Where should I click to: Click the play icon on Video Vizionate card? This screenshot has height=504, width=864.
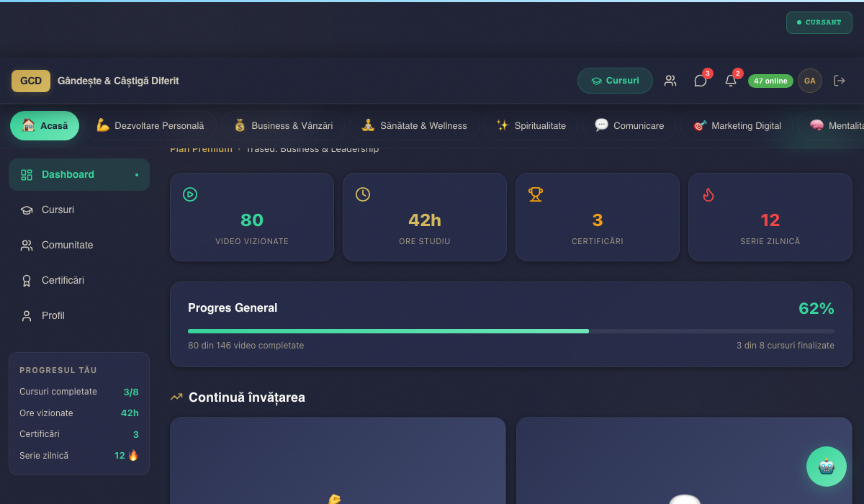click(x=190, y=194)
